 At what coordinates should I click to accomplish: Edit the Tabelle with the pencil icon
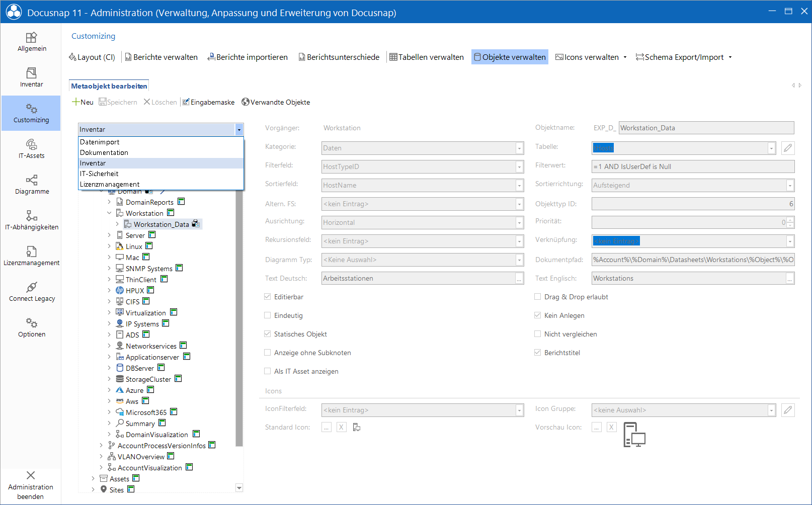tap(788, 148)
